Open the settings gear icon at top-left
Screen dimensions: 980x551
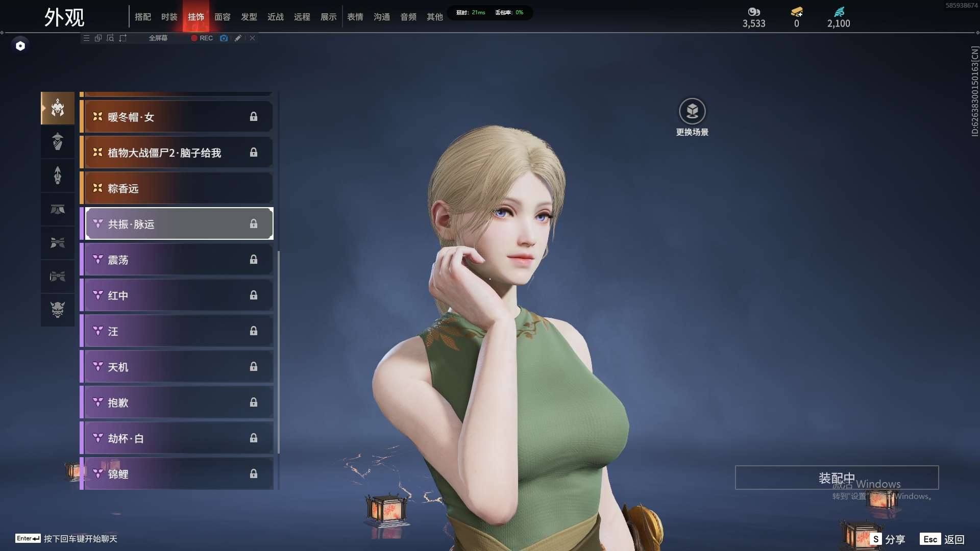[x=20, y=45]
